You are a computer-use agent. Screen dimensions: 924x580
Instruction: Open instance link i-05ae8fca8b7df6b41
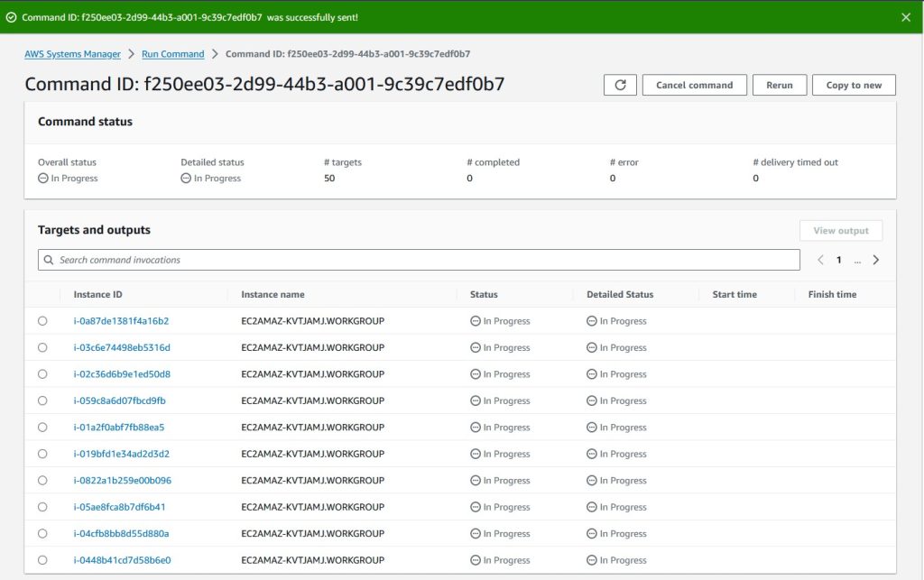tap(119, 506)
